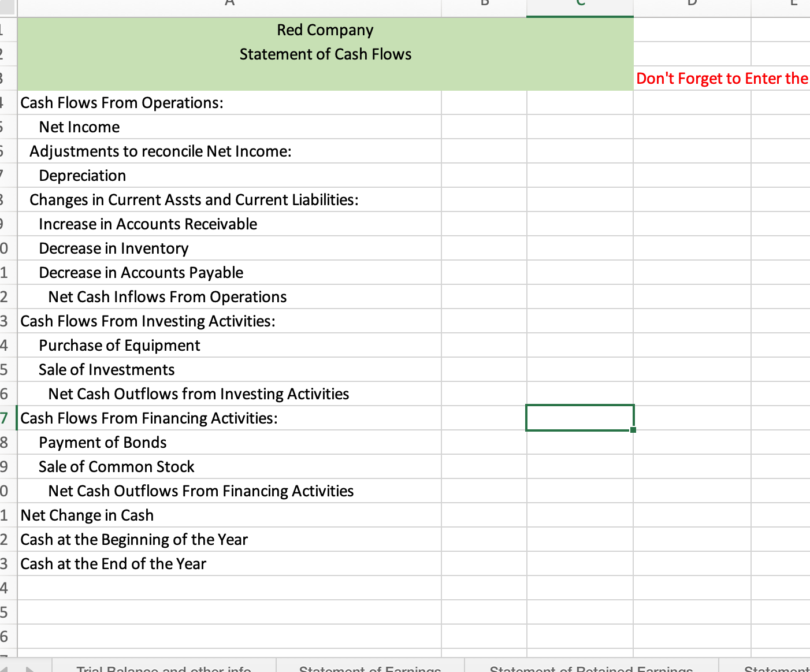Select the cell beside Net Income
The height and width of the screenshot is (672, 810).
[x=484, y=127]
